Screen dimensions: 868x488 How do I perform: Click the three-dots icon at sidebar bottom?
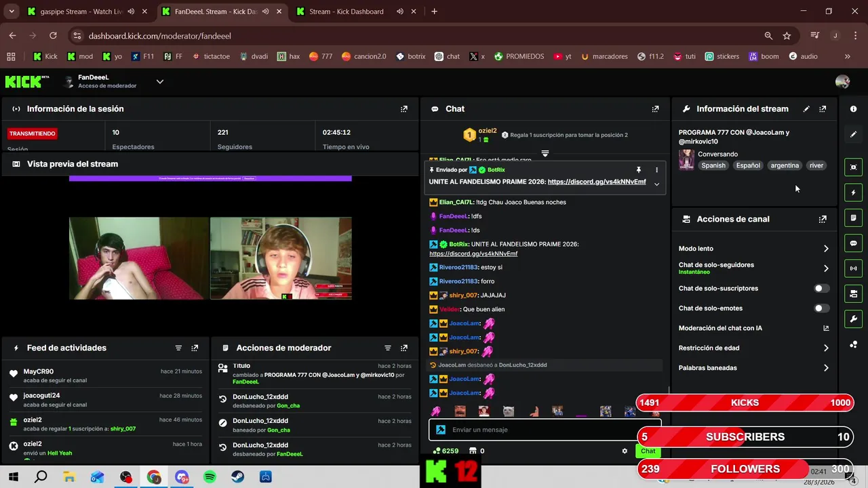pyautogui.click(x=853, y=344)
